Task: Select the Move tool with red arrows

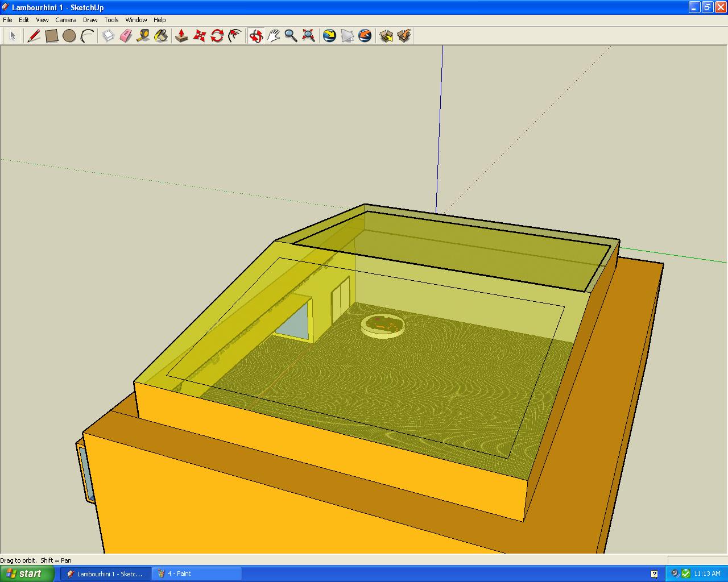Action: pyautogui.click(x=199, y=36)
